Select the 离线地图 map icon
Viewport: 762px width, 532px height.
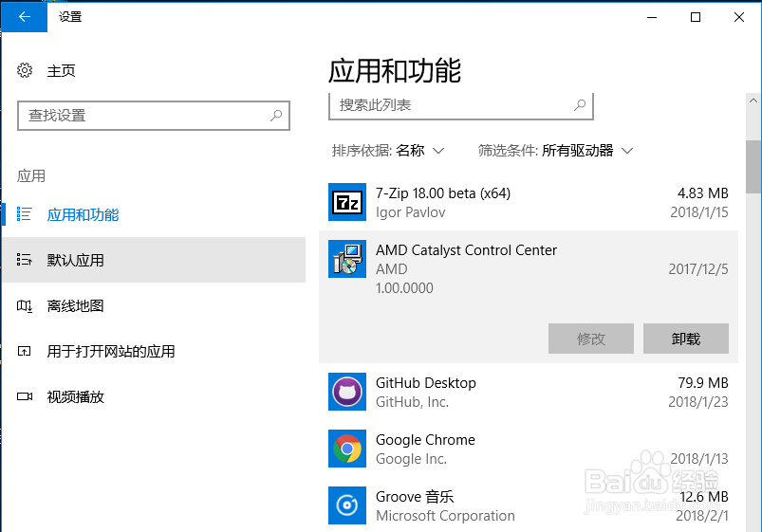(25, 305)
